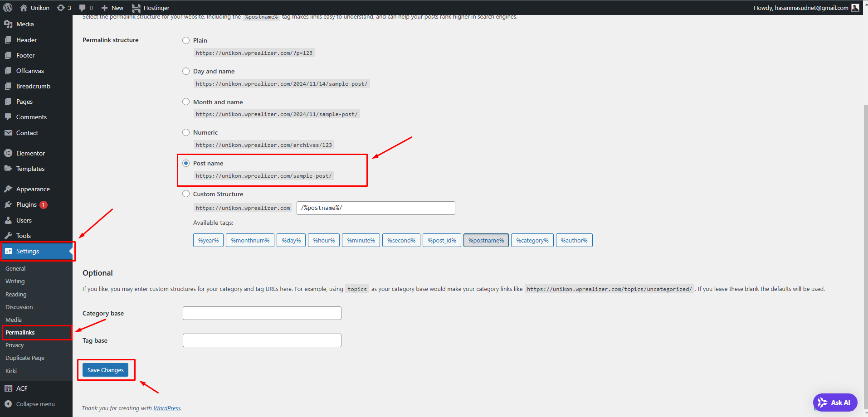This screenshot has height=417, width=868.
Task: Open the Tools wrench icon
Action: click(x=8, y=236)
